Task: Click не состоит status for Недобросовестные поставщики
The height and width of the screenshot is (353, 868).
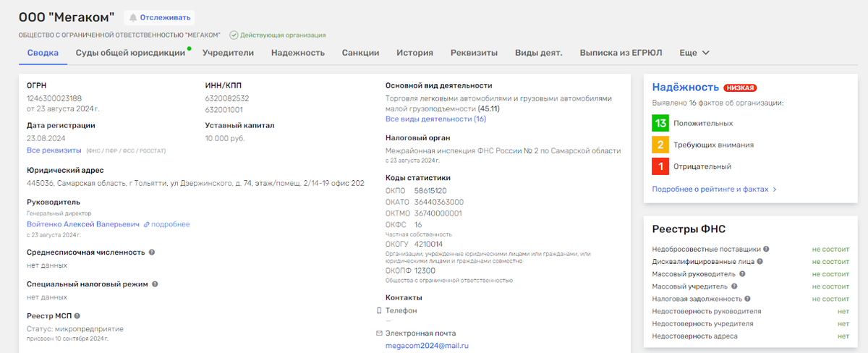Action: click(830, 250)
